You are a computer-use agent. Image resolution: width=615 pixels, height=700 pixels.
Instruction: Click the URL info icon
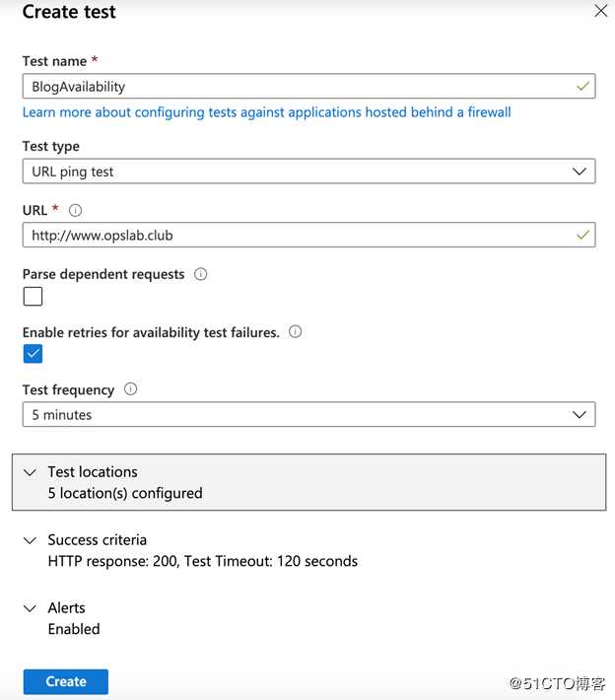(76, 210)
